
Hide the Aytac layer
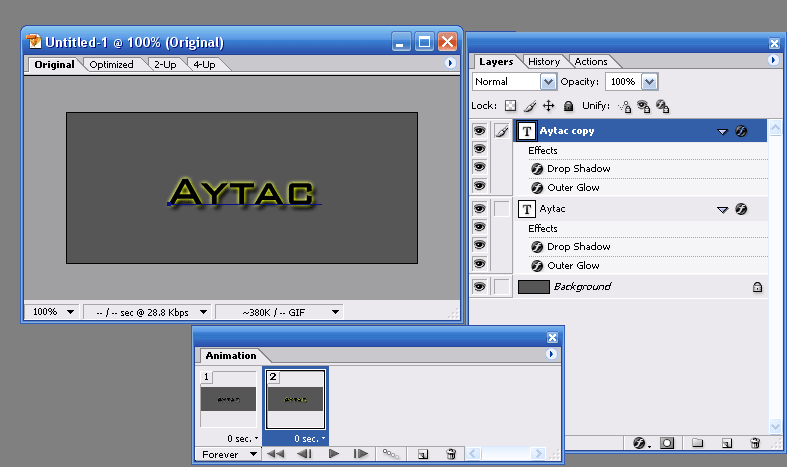click(x=479, y=209)
